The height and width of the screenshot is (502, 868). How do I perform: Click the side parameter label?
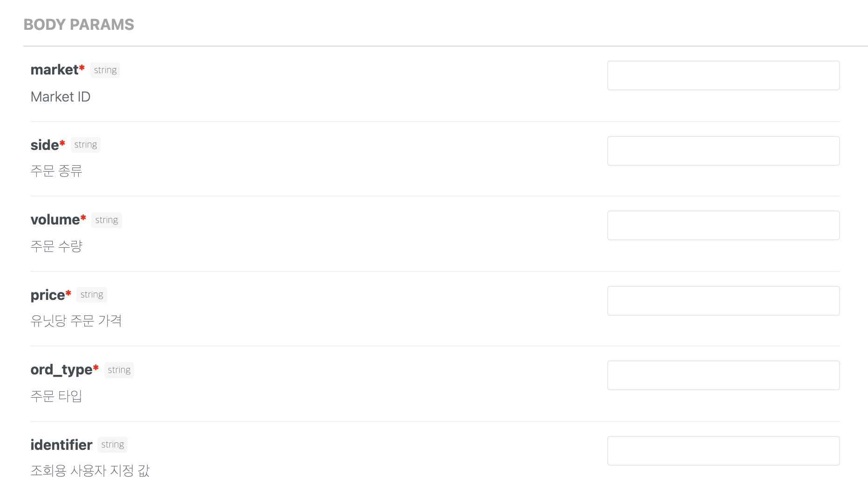click(x=45, y=145)
